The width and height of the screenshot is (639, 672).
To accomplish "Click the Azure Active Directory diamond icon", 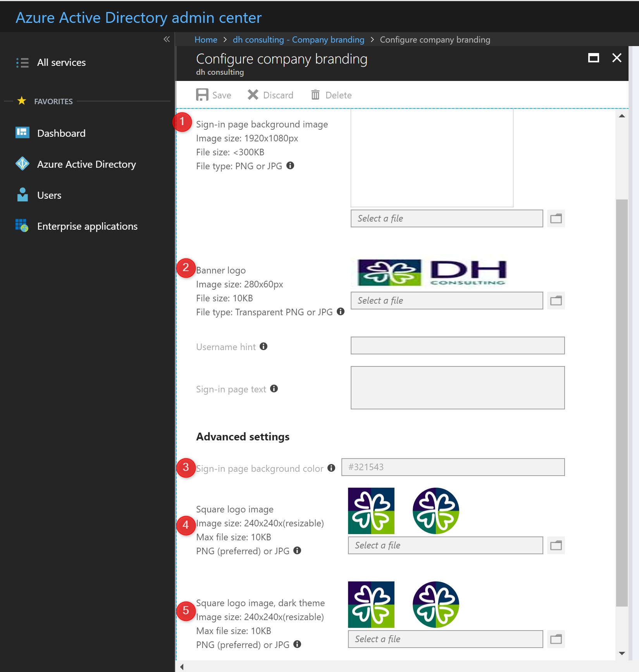I will [x=22, y=163].
